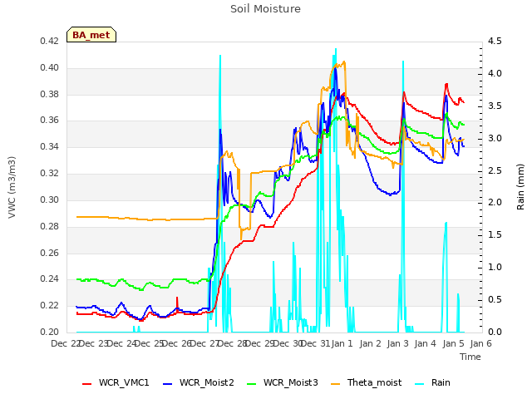This screenshot has width=532, height=399.
Task: Click the 4.0 tick on Rain axis
Action: coord(495,74)
